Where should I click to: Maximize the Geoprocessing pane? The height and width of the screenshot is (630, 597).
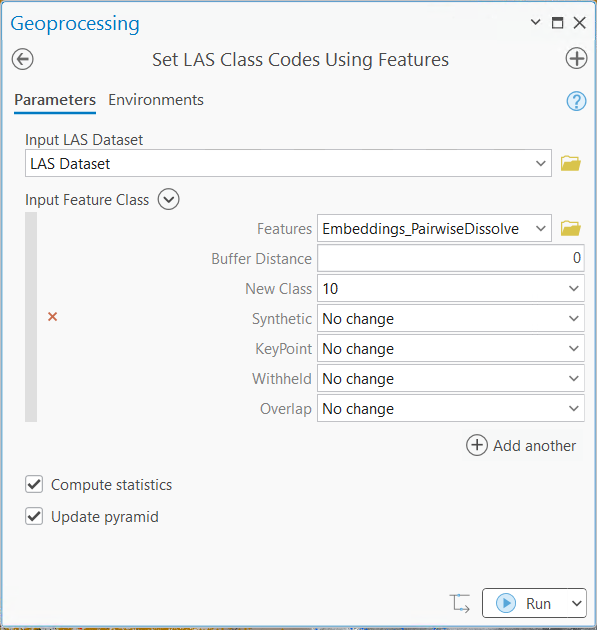coord(557,22)
